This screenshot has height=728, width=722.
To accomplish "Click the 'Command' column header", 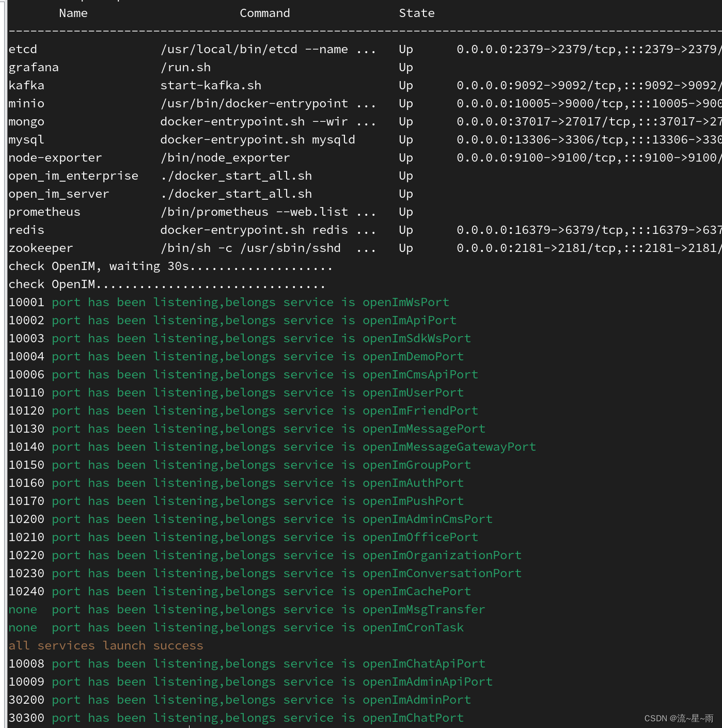I will coord(265,13).
